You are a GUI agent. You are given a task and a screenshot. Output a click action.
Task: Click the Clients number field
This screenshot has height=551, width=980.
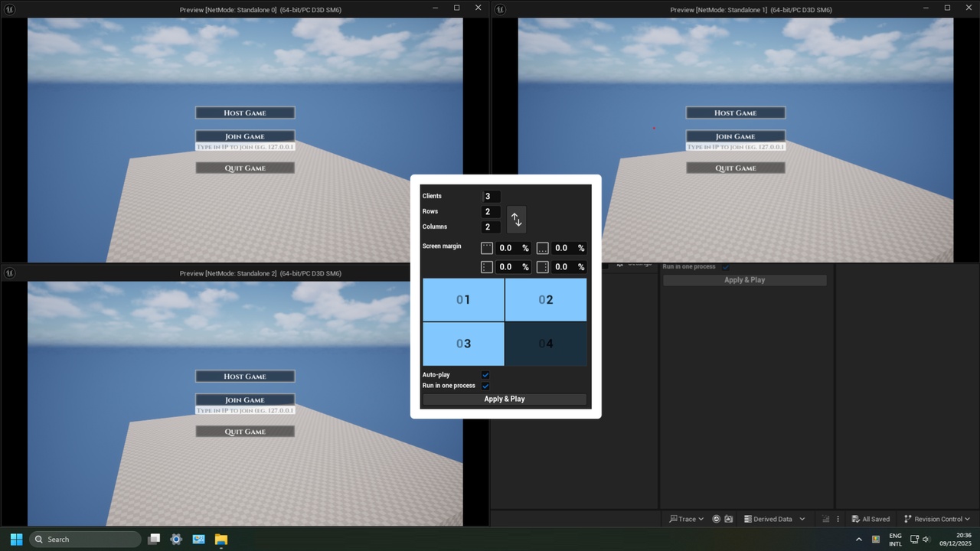coord(492,197)
